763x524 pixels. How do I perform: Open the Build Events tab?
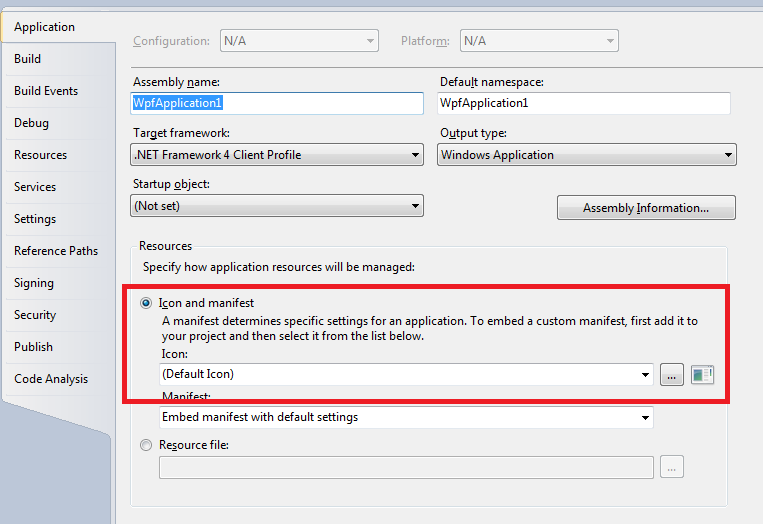point(46,91)
